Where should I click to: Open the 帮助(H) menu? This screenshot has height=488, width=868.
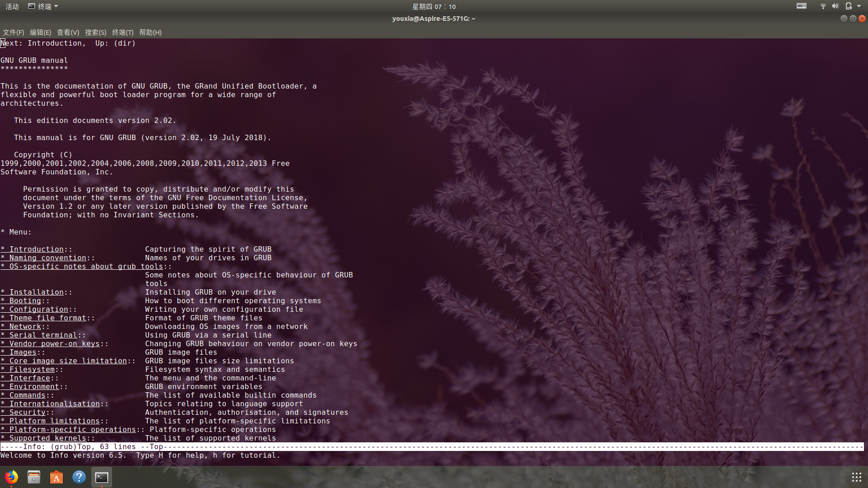coord(150,33)
